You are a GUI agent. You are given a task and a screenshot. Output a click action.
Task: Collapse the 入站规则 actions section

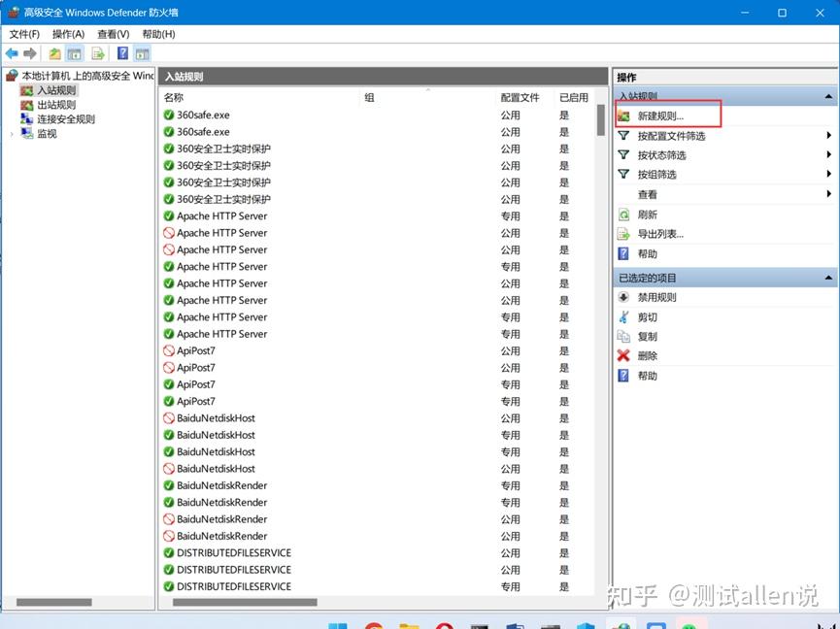point(828,97)
